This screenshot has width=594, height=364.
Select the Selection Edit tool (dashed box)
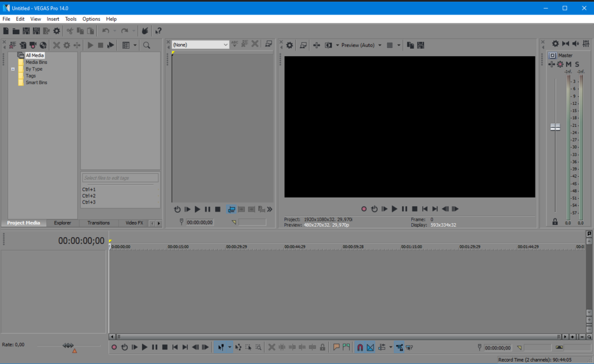tap(248, 347)
